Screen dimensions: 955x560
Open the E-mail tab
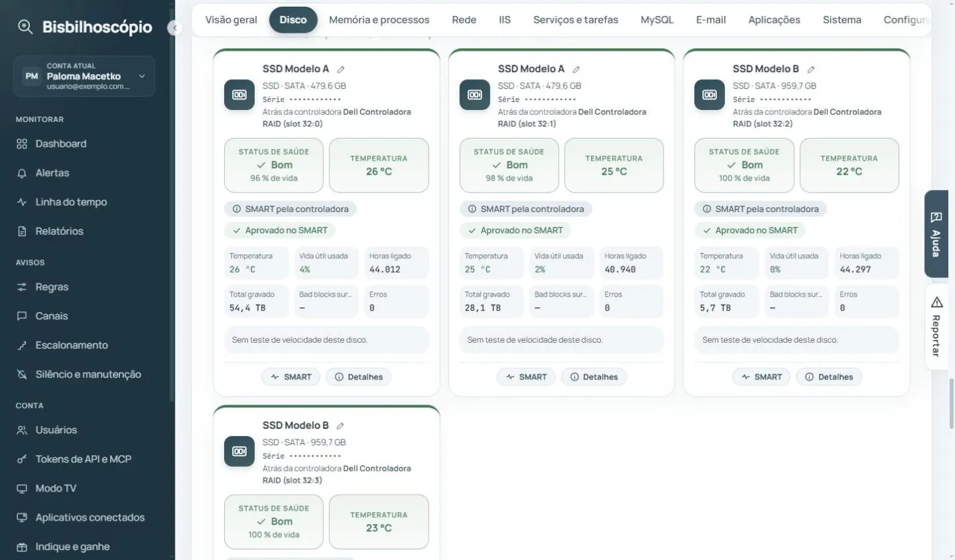click(711, 19)
